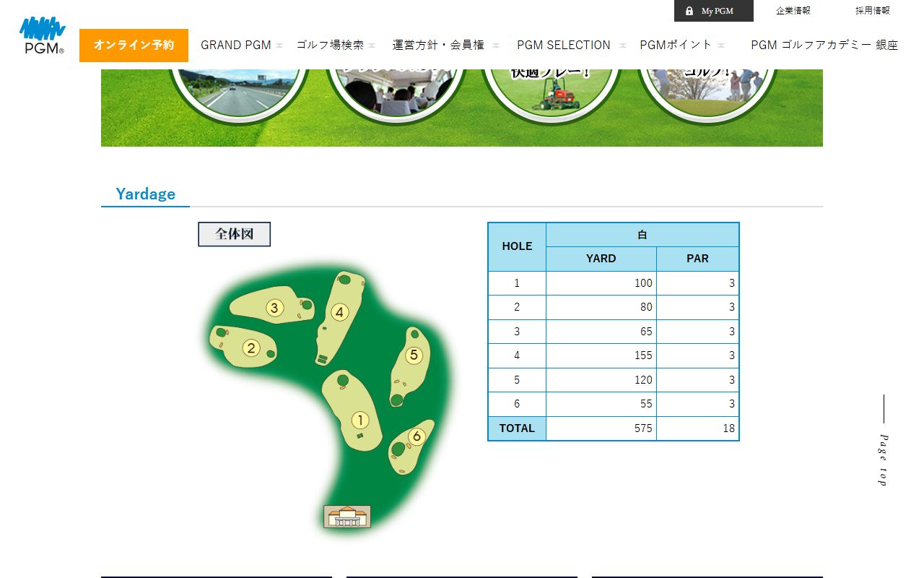Click yardage value 55 in table
The image size is (924, 578).
click(601, 404)
